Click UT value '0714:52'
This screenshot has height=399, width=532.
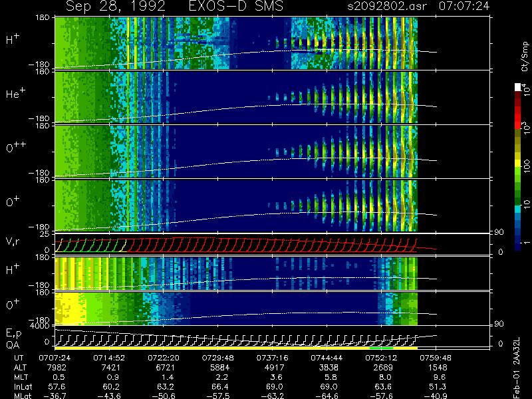point(109,358)
